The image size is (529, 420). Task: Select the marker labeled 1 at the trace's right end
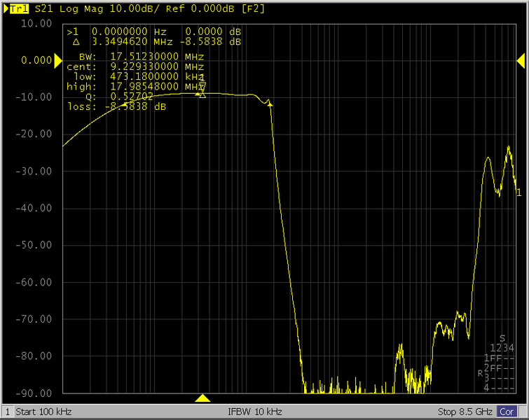point(518,192)
